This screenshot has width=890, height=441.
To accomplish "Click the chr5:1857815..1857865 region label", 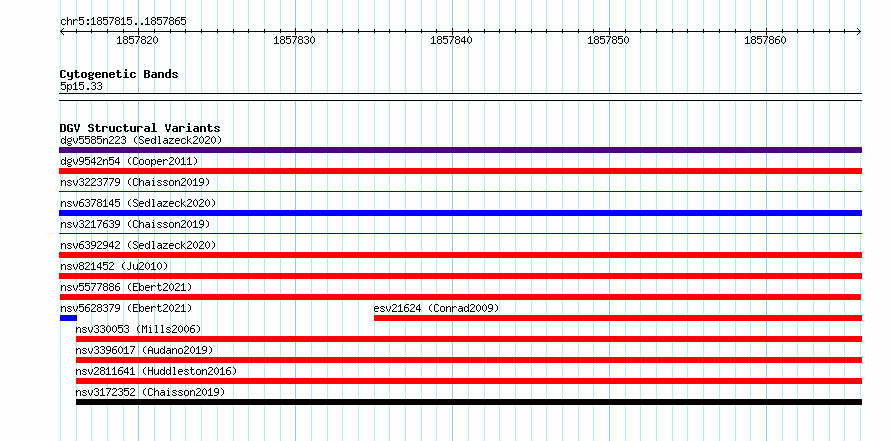I will 123,22.
